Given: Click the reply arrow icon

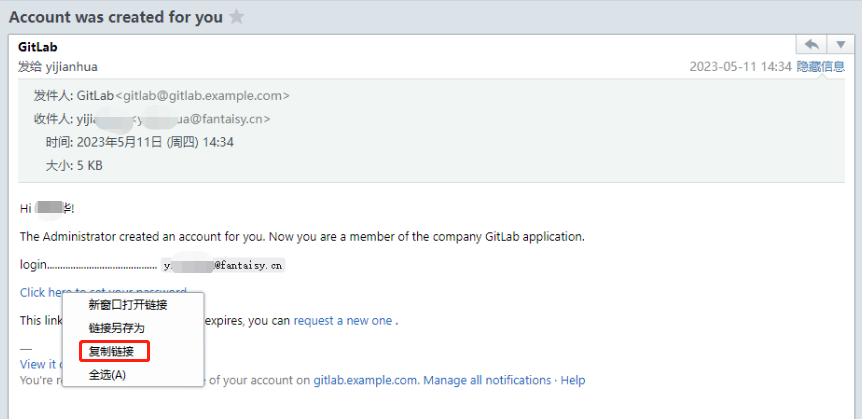Looking at the screenshot, I should (x=811, y=45).
